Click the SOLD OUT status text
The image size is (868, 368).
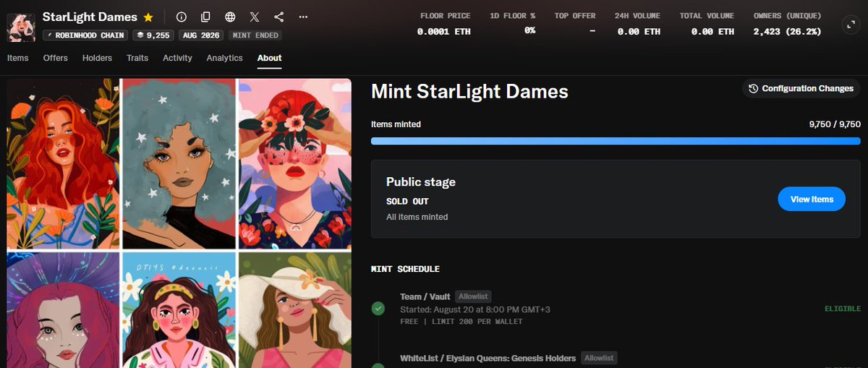click(407, 202)
